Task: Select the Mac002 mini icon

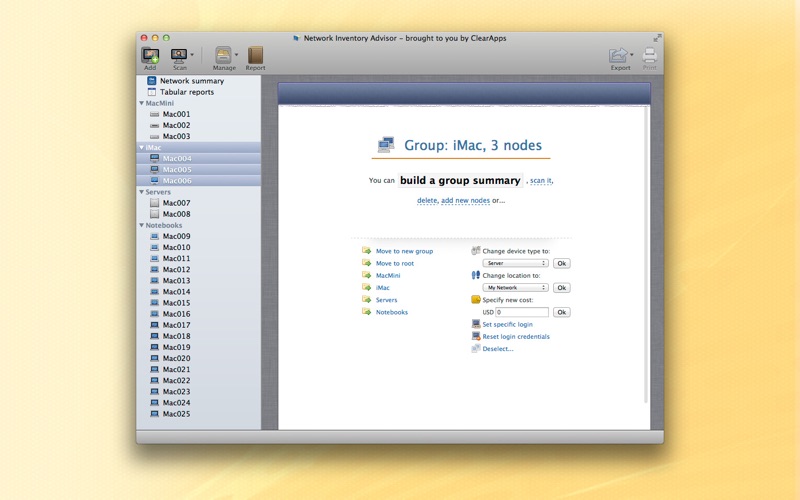Action: [154, 126]
